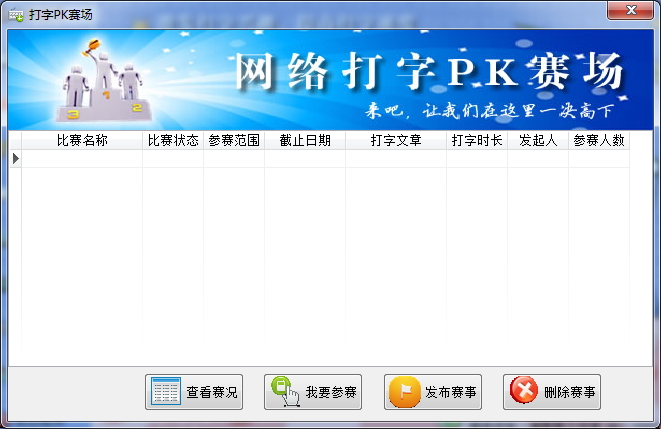Sort by 截止日期 column header
This screenshot has height=429, width=661.
305,140
